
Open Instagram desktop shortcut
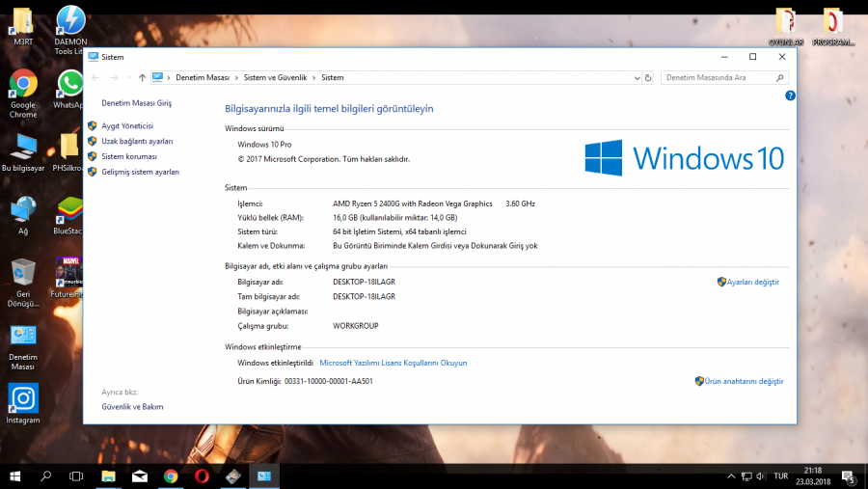(23, 404)
